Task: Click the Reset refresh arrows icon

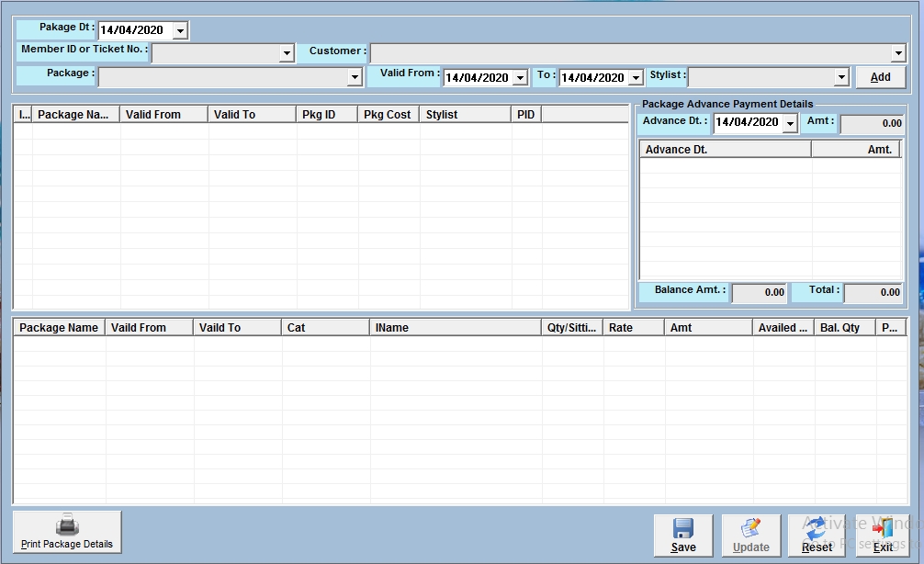Action: point(817,528)
